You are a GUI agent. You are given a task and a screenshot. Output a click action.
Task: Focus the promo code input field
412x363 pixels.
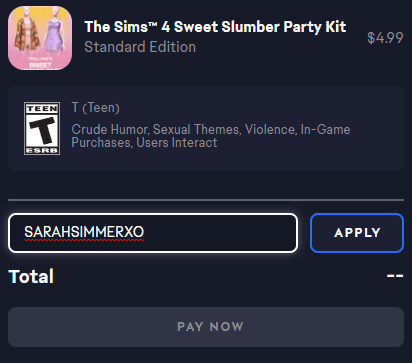click(153, 233)
